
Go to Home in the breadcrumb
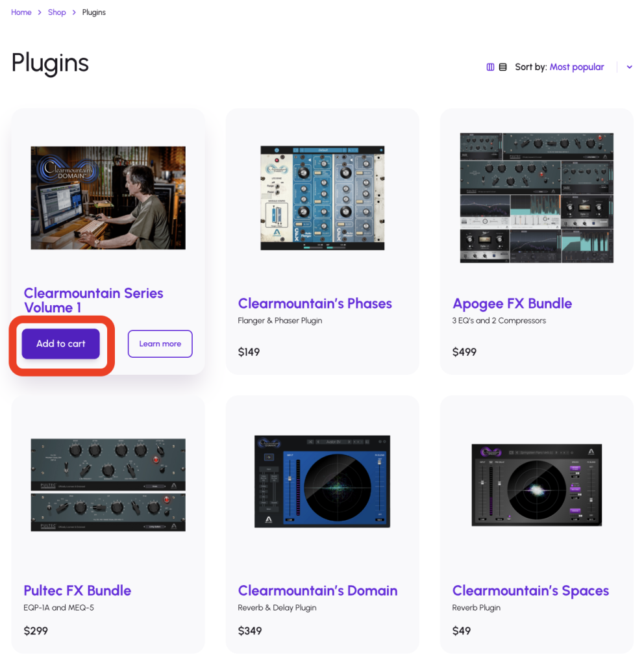coord(21,12)
